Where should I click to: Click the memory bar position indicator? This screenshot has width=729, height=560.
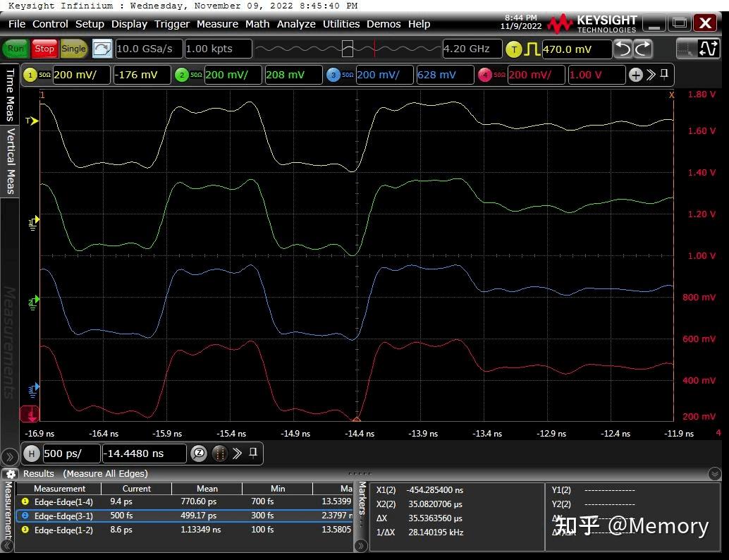[x=348, y=49]
